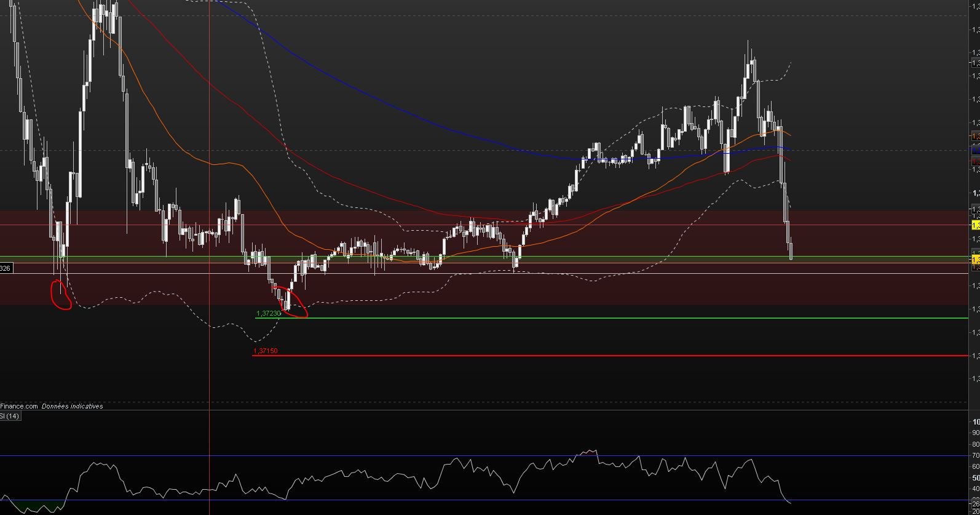
Task: Select the green 1,37230 level label
Action: [x=269, y=313]
